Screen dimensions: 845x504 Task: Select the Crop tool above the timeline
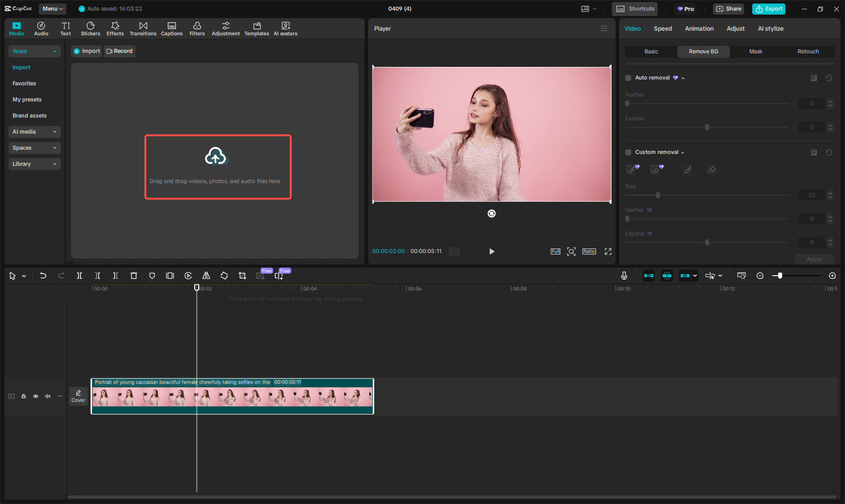[242, 276]
